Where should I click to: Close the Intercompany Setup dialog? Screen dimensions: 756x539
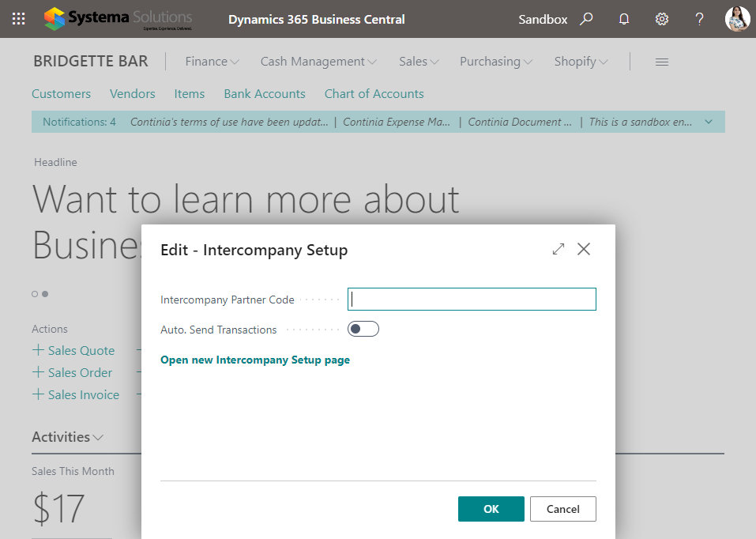pos(584,249)
